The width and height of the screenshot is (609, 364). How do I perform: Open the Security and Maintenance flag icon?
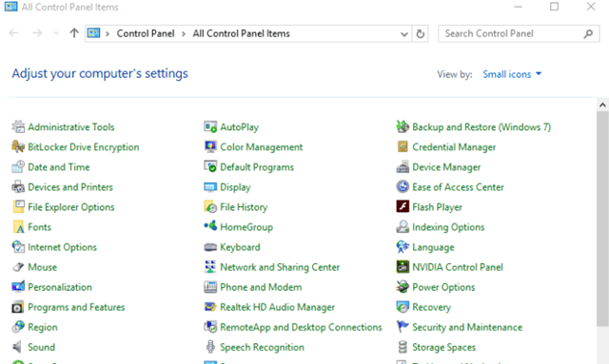click(x=403, y=327)
